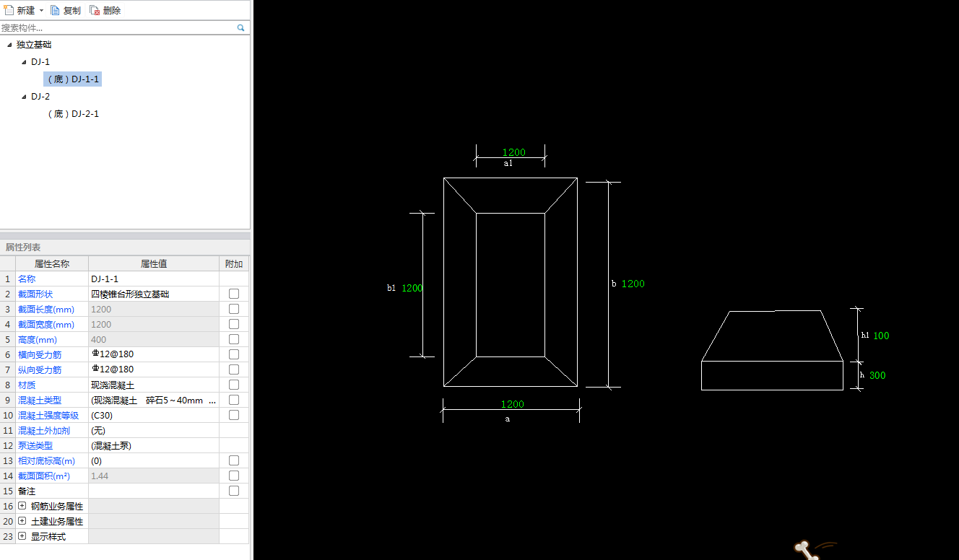
Task: Toggle 附加 checkbox for 纵向受力筋 row
Action: pyautogui.click(x=234, y=369)
